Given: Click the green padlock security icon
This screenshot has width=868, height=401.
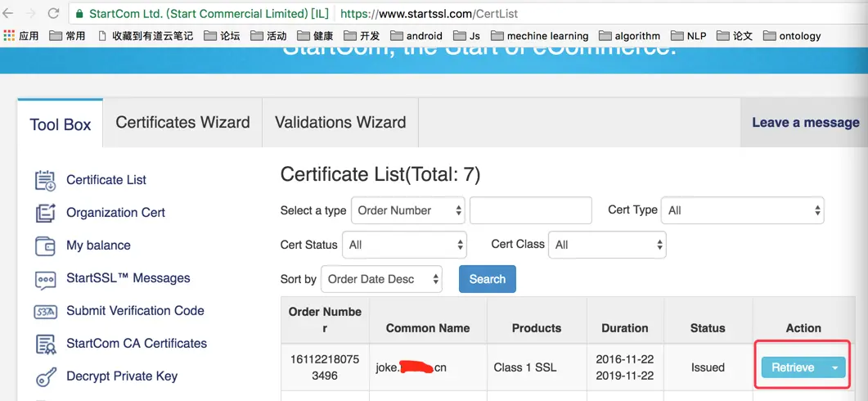Looking at the screenshot, I should 79,13.
